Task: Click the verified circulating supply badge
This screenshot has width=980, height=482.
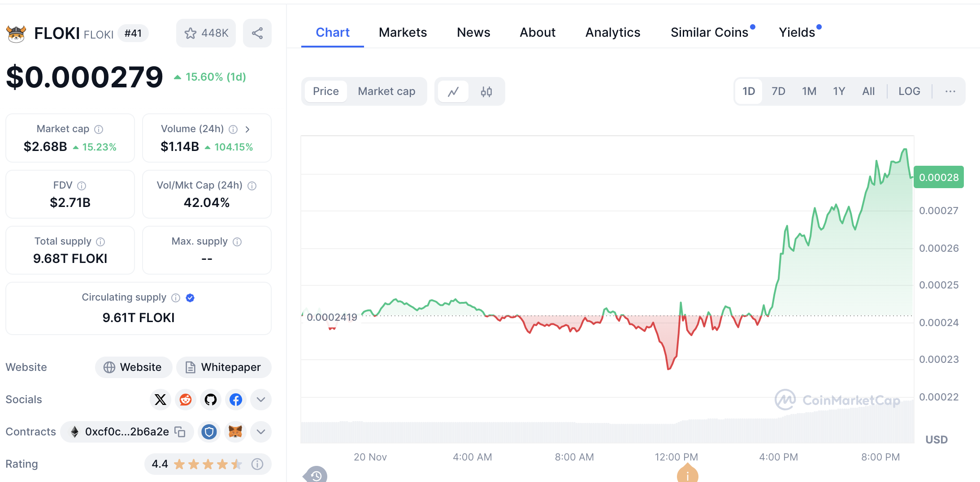Action: tap(190, 298)
